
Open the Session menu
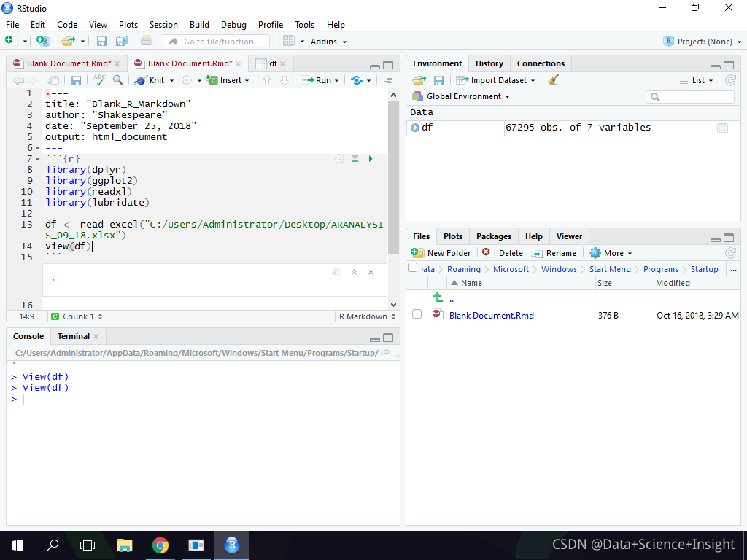(x=163, y=24)
